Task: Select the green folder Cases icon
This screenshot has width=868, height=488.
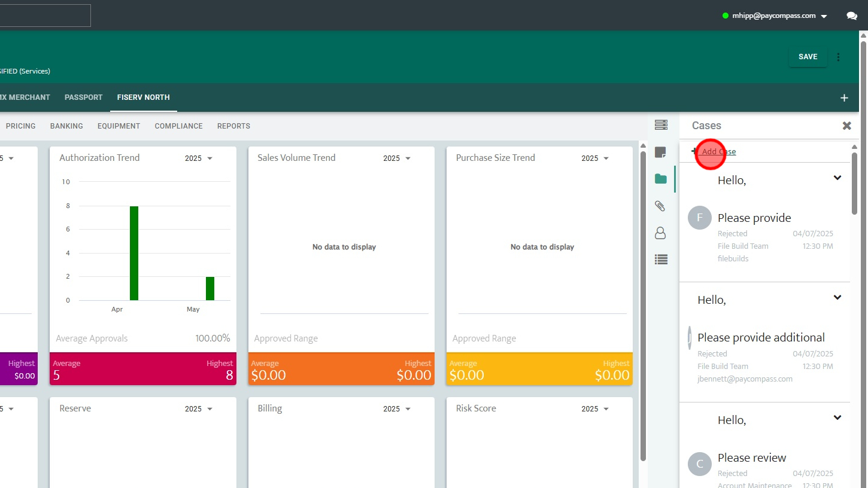Action: tap(661, 179)
